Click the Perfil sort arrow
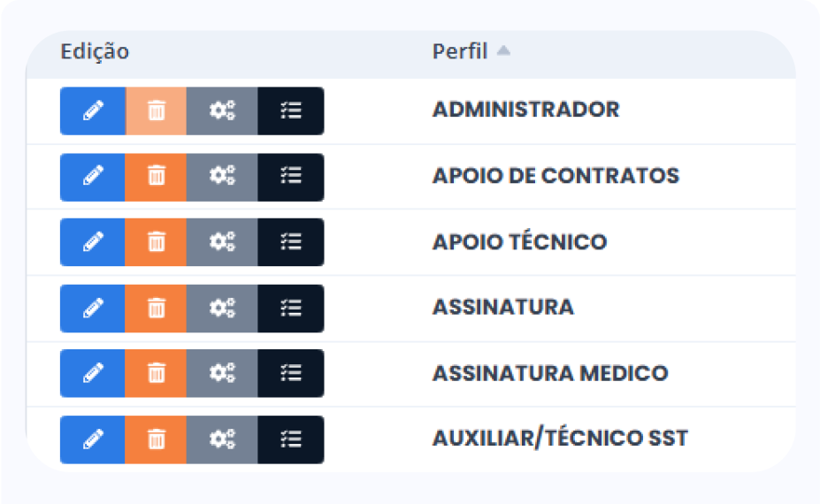The image size is (820, 504). tap(503, 51)
